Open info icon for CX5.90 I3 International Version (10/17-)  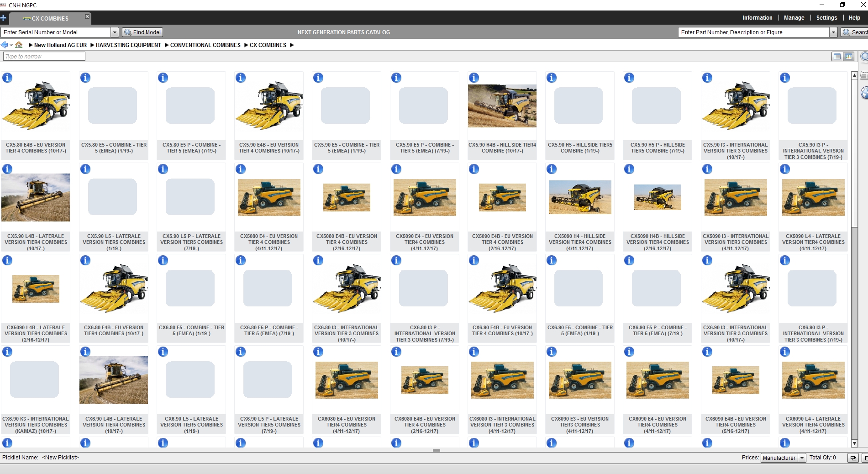click(x=707, y=78)
